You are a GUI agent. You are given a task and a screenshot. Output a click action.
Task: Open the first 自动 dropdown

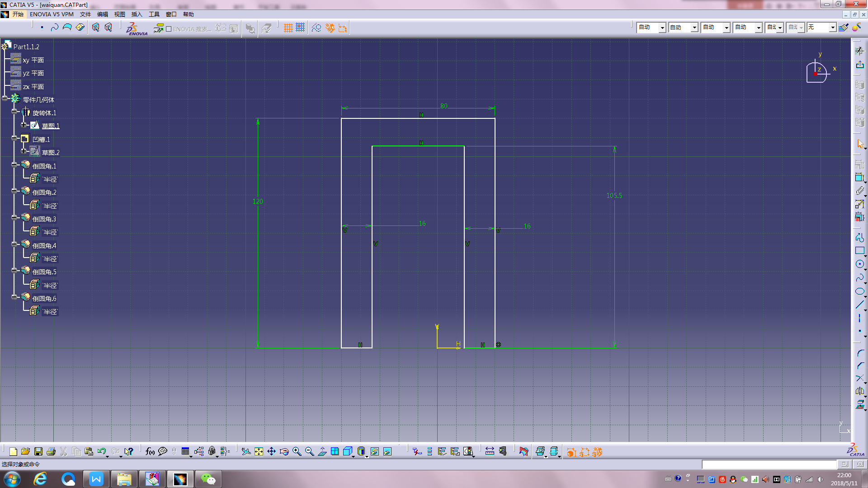pyautogui.click(x=662, y=28)
